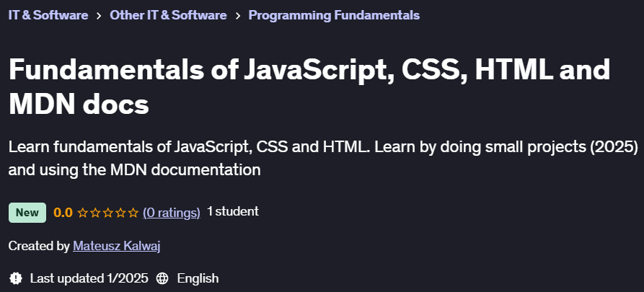The image size is (644, 292).
Task: Click the chevron after IT & Software
Action: 99,16
